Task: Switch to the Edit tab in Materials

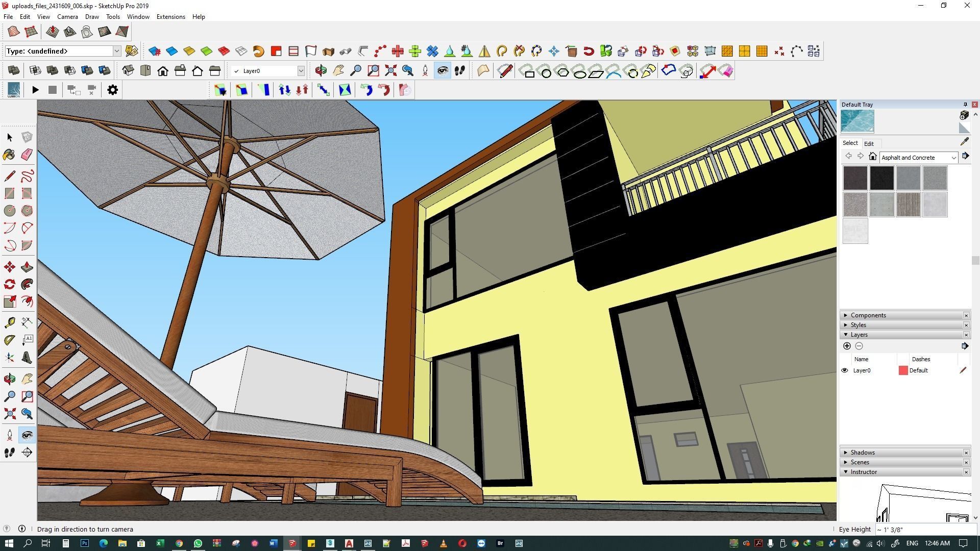Action: [x=869, y=144]
